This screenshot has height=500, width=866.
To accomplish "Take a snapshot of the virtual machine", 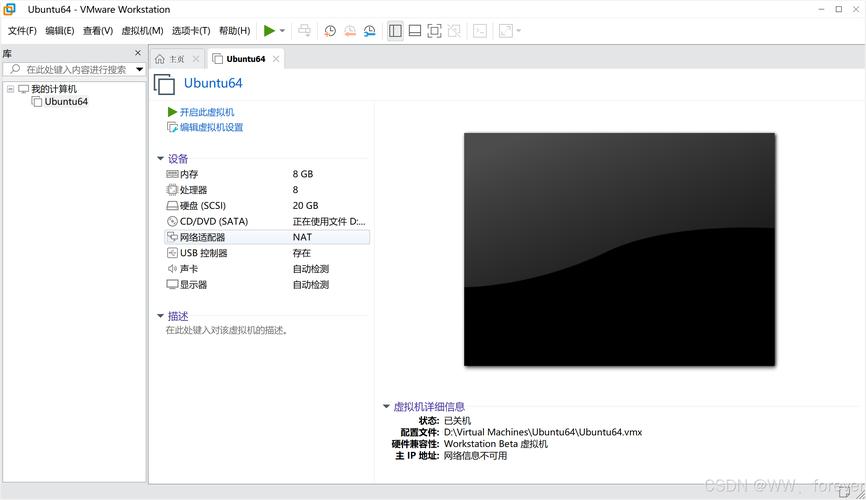I will click(x=330, y=31).
